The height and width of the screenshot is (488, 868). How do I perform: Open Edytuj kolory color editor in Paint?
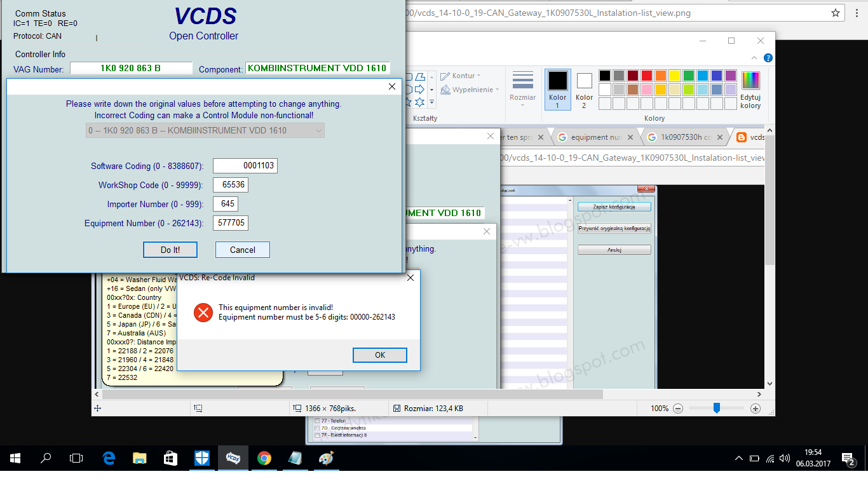750,90
